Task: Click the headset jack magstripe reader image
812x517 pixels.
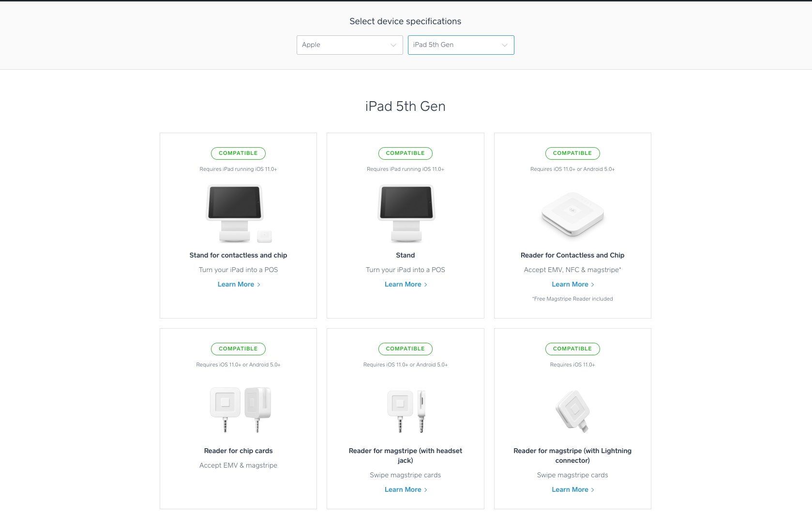Action: point(406,411)
